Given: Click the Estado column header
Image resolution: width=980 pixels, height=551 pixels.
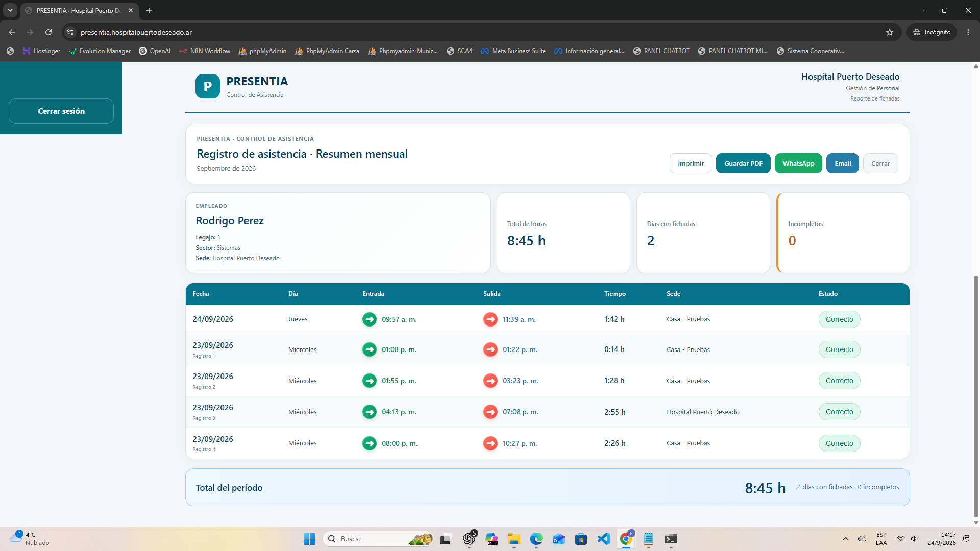Looking at the screenshot, I should pyautogui.click(x=828, y=294).
